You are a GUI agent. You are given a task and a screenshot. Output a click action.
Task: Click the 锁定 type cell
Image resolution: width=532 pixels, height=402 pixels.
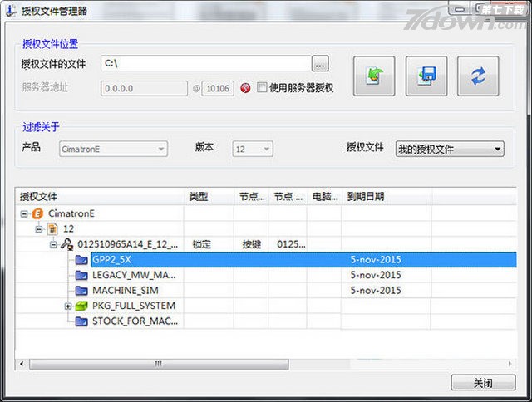202,244
